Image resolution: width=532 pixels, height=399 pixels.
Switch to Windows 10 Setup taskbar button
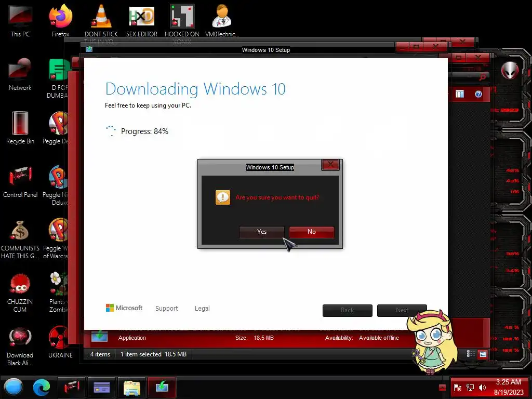coord(162,387)
